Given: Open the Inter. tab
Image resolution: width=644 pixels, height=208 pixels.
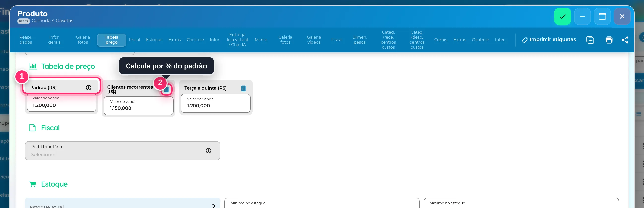Looking at the screenshot, I should click(500, 40).
